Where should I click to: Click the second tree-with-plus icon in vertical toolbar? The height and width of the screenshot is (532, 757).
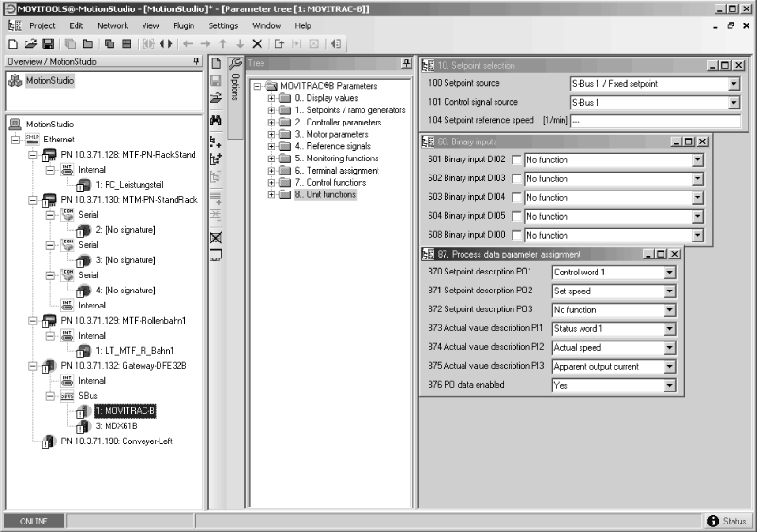[216, 158]
